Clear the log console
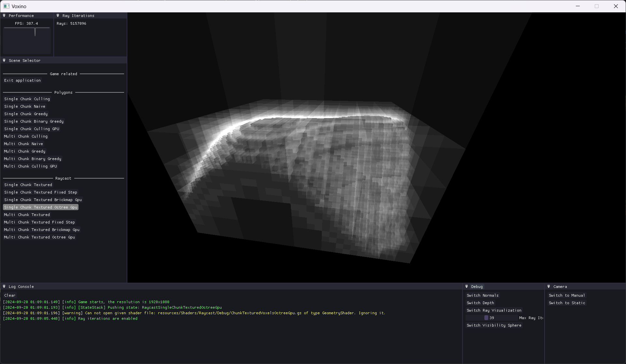 (x=10, y=295)
